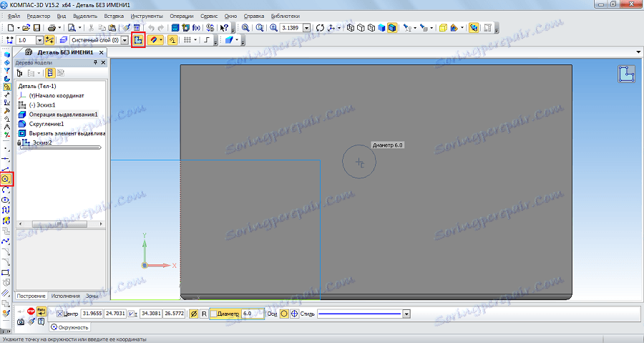Click the Диаметр value field 6.0
Image resolution: width=644 pixels, height=343 pixels.
click(x=253, y=314)
